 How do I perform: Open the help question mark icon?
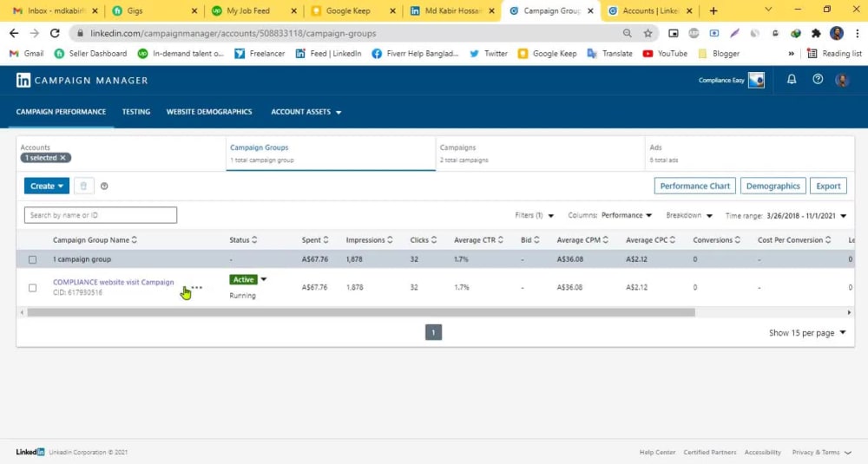(818, 80)
